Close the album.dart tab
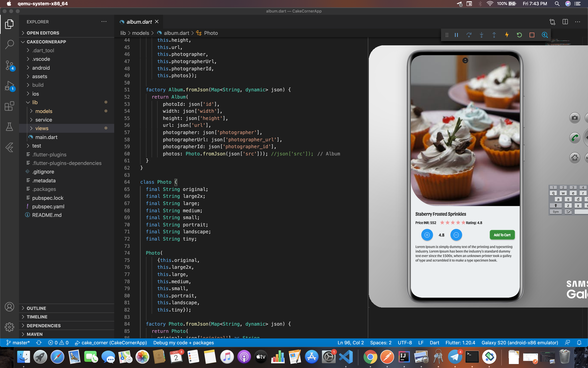Viewport: 588px width, 368px height. pyautogui.click(x=157, y=22)
